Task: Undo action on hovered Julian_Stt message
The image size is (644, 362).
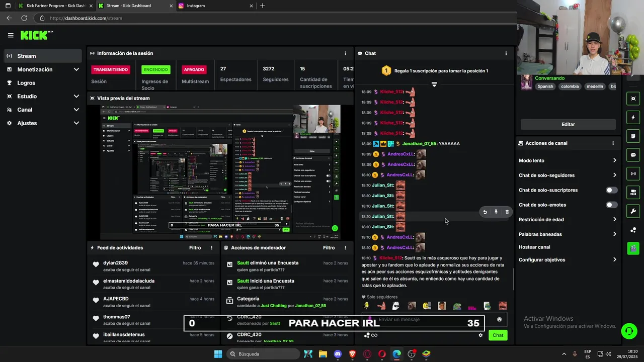Action: pyautogui.click(x=485, y=212)
